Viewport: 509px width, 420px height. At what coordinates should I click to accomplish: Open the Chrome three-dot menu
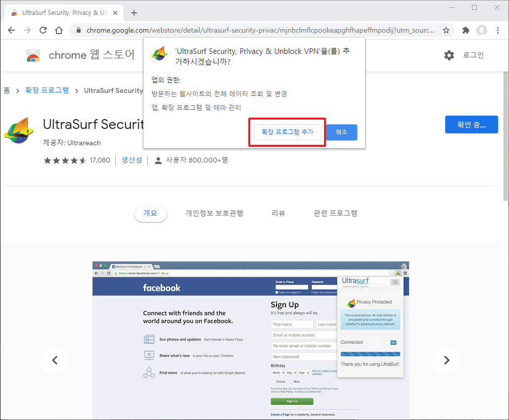coord(498,30)
